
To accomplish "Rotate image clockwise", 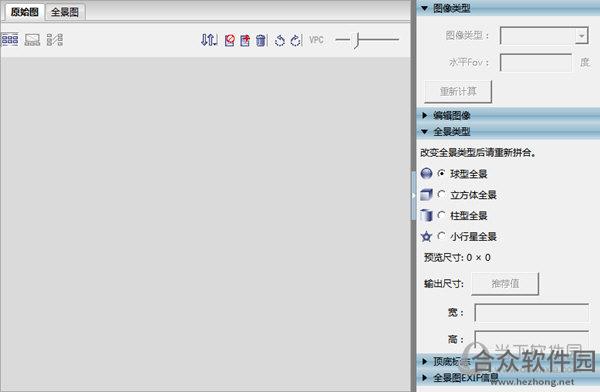I will click(295, 40).
